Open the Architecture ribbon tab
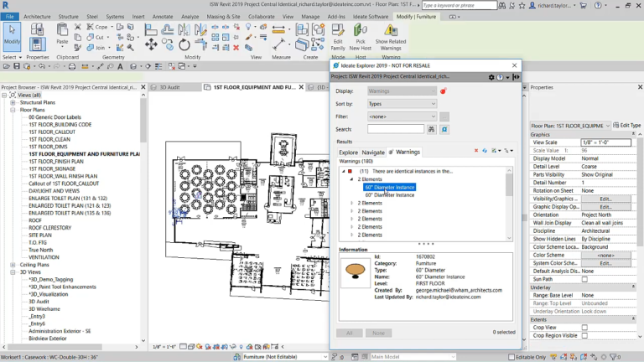The height and width of the screenshot is (362, 644). (37, 17)
